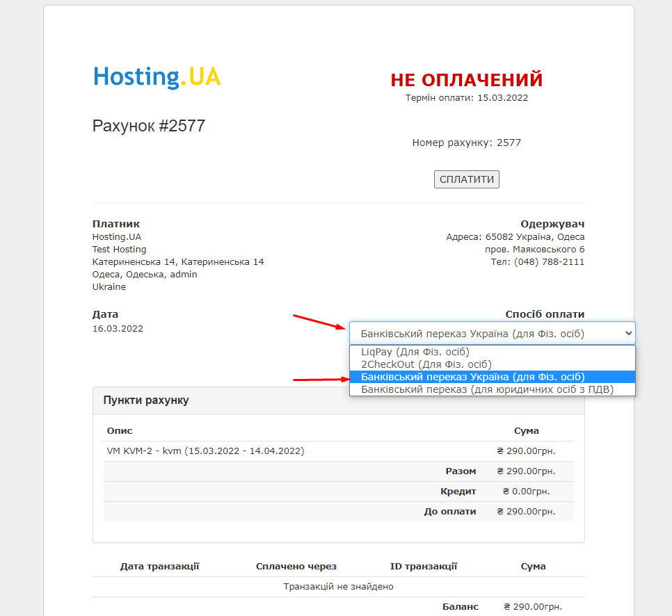This screenshot has height=616, width=672.
Task: Click the Рахунок #2577 heading
Action: (149, 126)
